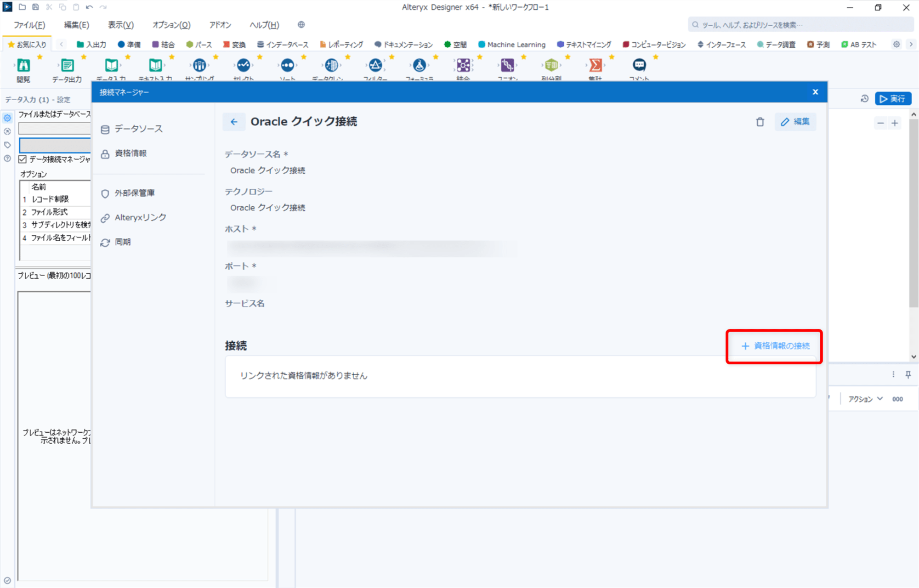Switch to the Machine Learning palette tab

coord(512,45)
